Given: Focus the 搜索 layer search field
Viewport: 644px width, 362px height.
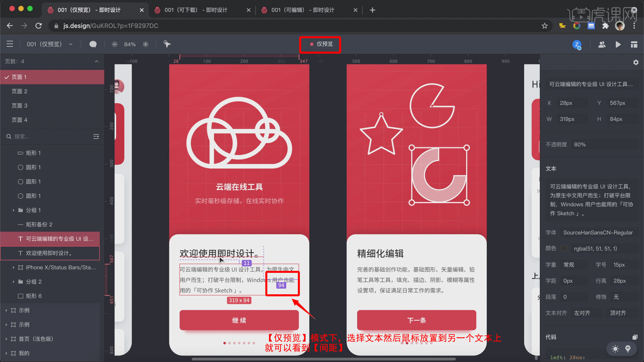Looking at the screenshot, I should coord(50,136).
